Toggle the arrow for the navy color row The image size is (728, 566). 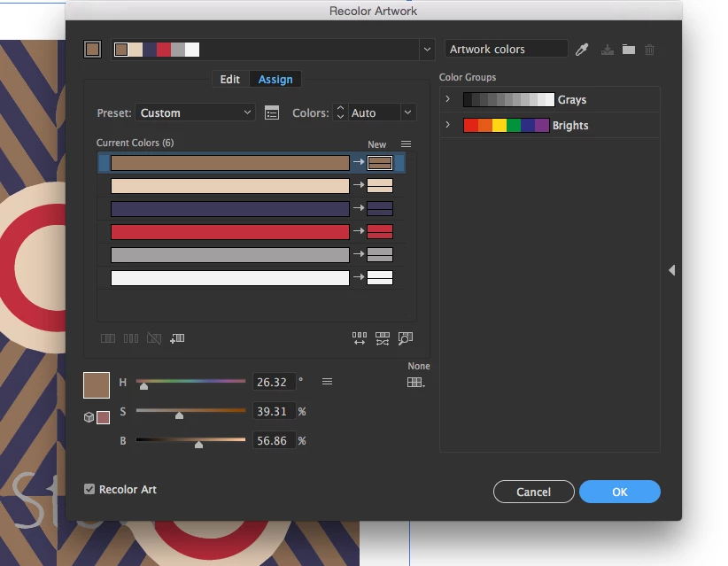pyautogui.click(x=359, y=208)
